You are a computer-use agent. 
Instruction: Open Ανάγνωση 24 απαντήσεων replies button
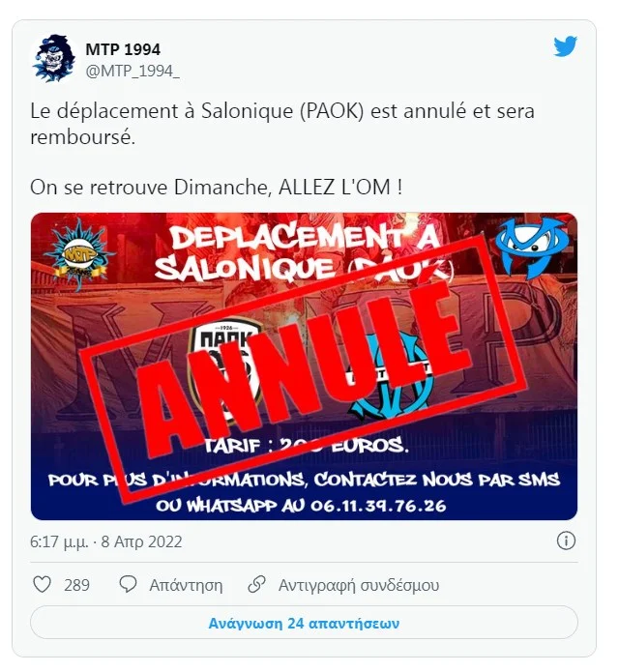pyautogui.click(x=304, y=623)
